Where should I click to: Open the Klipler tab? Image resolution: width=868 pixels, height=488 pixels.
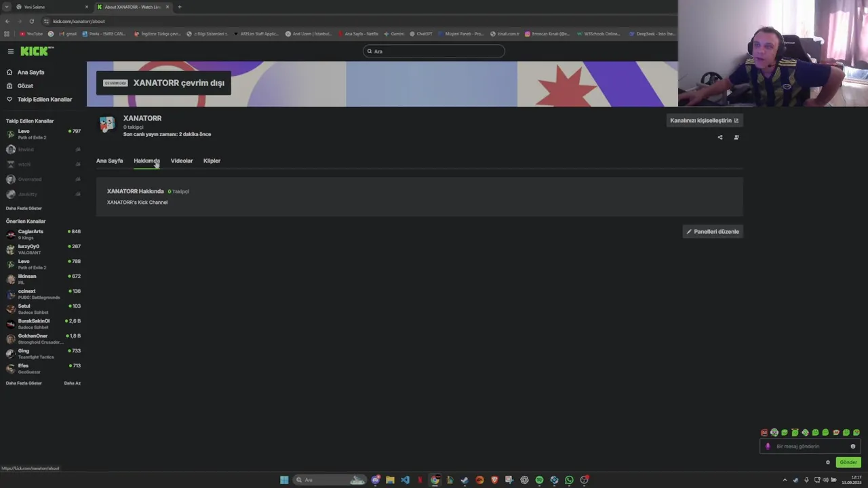[212, 161]
